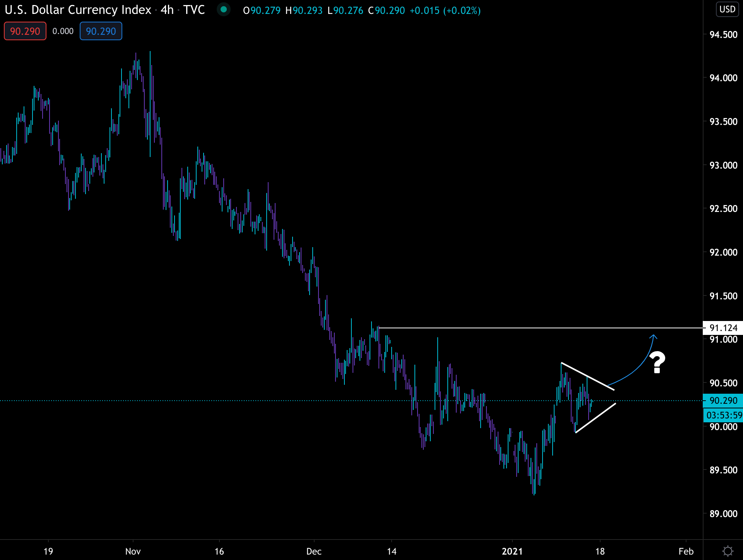The width and height of the screenshot is (743, 560).
Task: Click the 0.000 spread value
Action: (63, 31)
